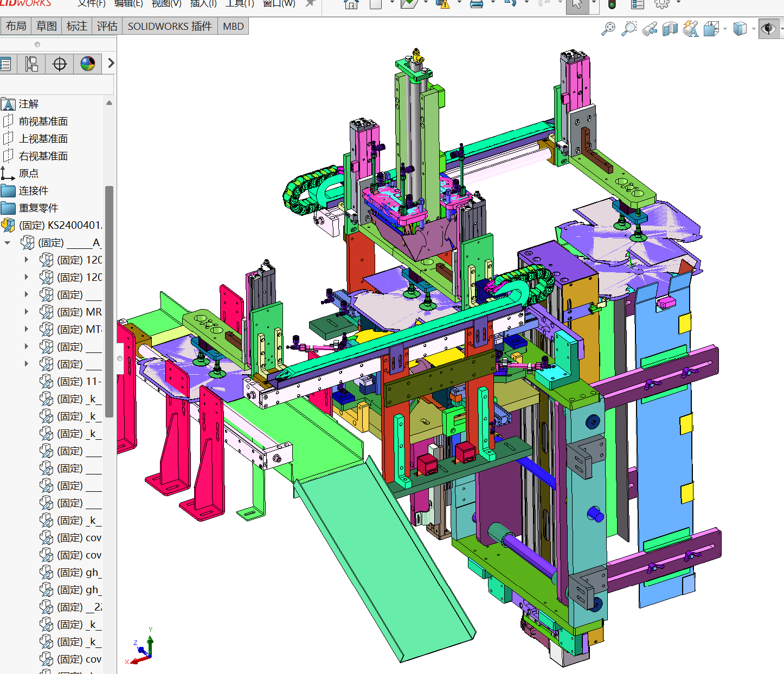Open the 编辑(E) menu
Image resolution: width=784 pixels, height=674 pixels.
128,3
